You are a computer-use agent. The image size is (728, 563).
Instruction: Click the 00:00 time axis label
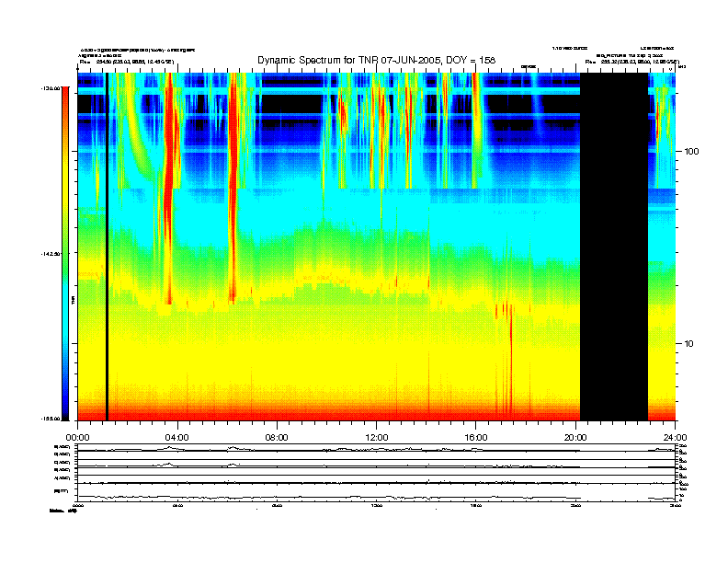[x=77, y=437]
